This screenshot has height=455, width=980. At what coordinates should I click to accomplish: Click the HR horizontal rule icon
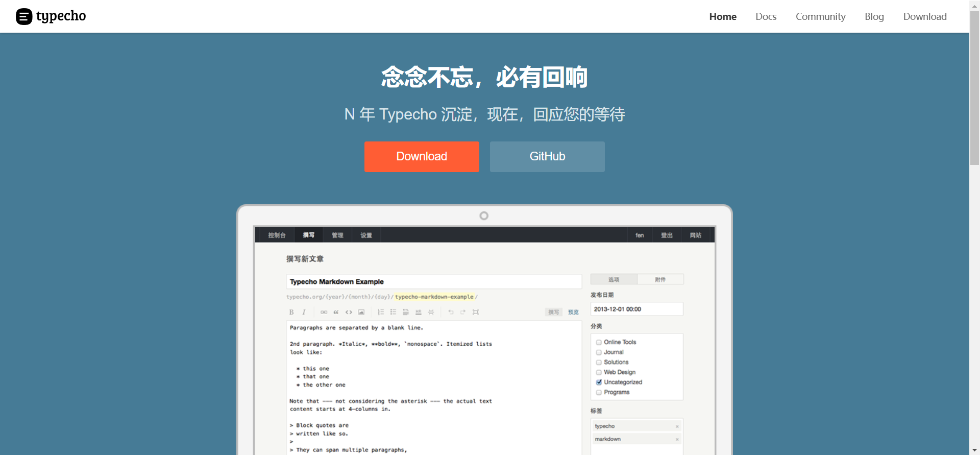419,312
